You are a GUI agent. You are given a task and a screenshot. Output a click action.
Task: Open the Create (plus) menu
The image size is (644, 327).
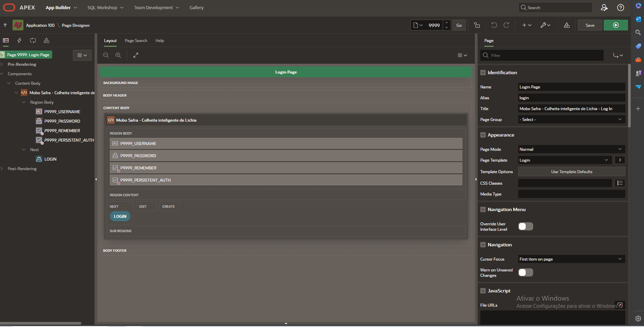[x=527, y=25]
